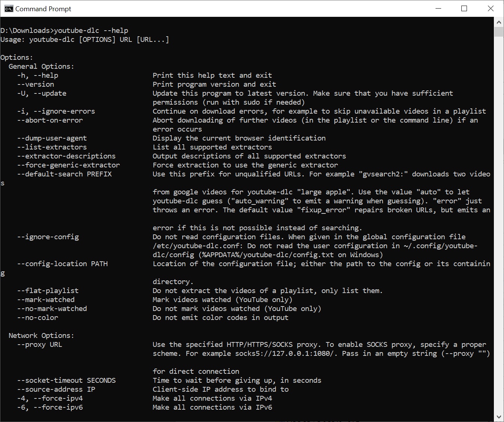Click the '--mark-watched' option text
The height and width of the screenshot is (422, 504).
coord(46,300)
